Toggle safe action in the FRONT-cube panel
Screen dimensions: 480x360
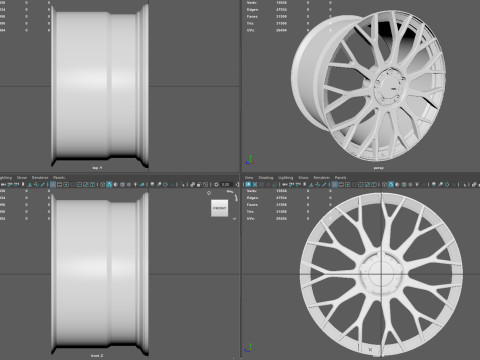point(86,184)
